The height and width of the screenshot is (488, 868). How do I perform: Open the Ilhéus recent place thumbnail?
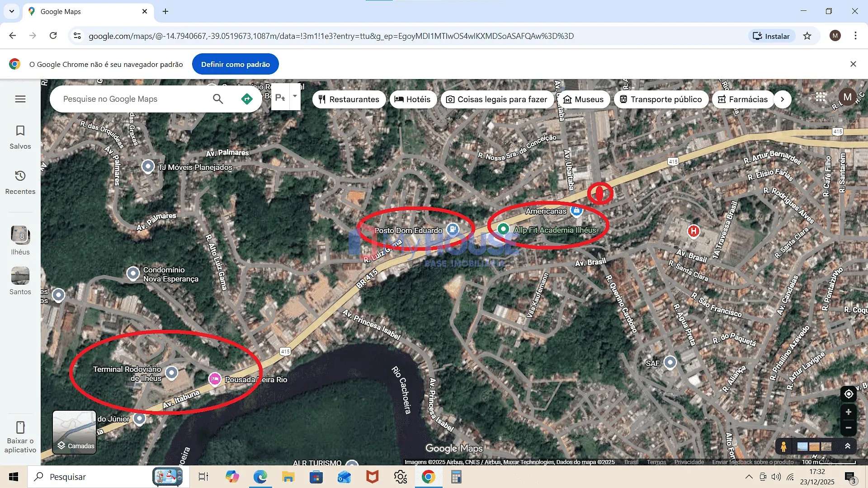20,235
